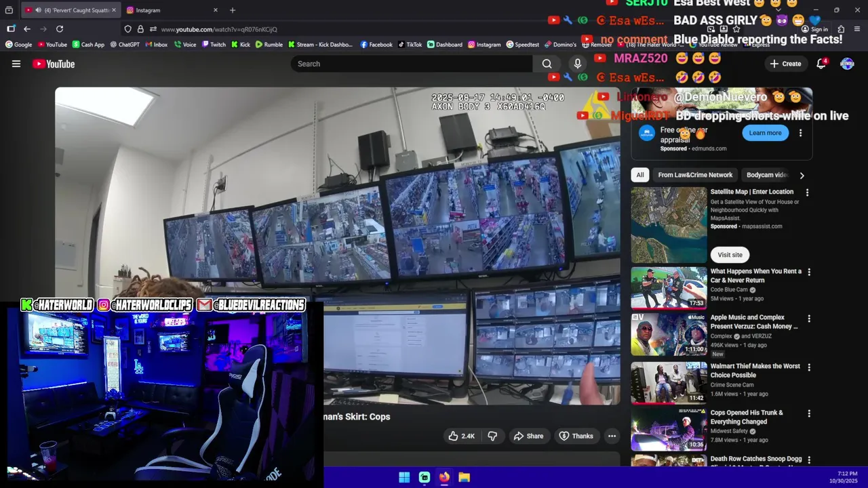Click the YouTube search magnifier button
The image size is (868, 488).
click(x=547, y=64)
